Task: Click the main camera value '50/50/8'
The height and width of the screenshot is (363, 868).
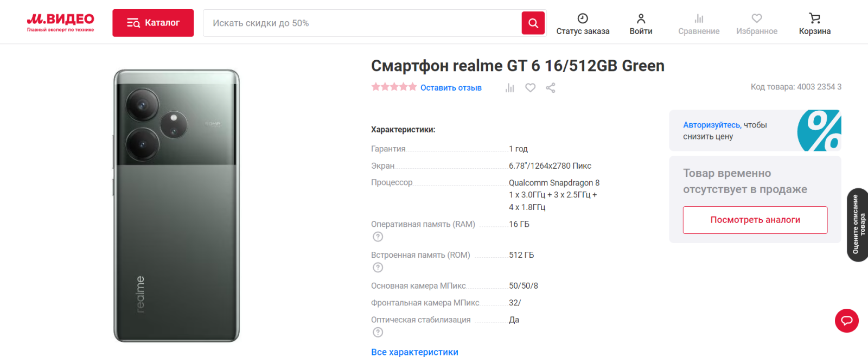Action: coord(524,286)
